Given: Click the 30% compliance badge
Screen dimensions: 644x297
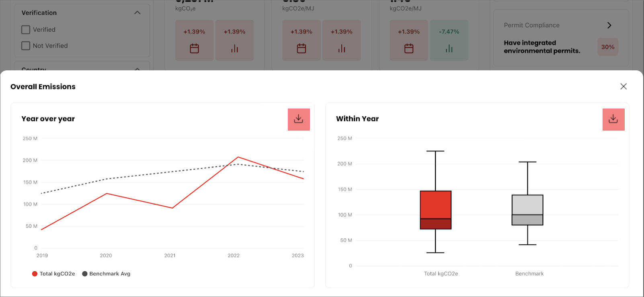Looking at the screenshot, I should 607,47.
